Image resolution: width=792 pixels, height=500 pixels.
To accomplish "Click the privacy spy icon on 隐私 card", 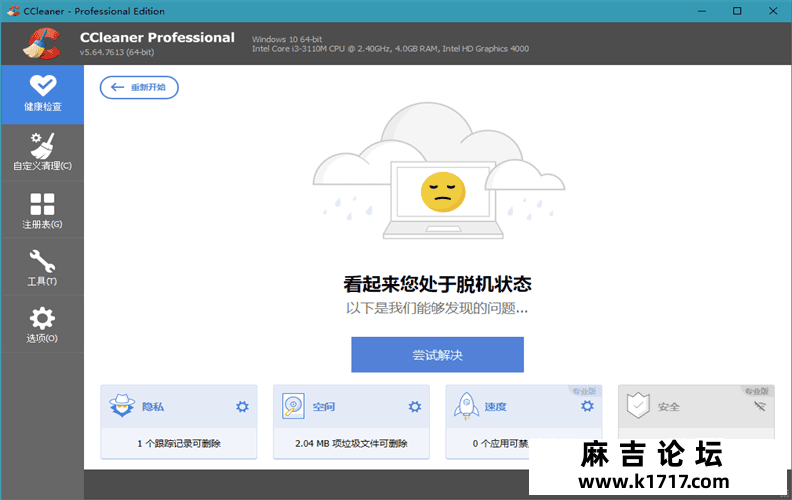I will (122, 405).
